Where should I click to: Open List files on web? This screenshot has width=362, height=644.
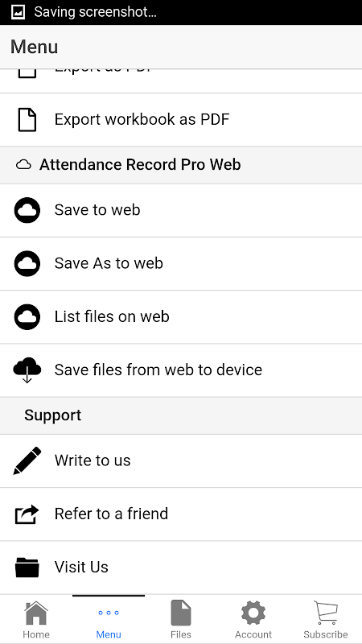(181, 317)
